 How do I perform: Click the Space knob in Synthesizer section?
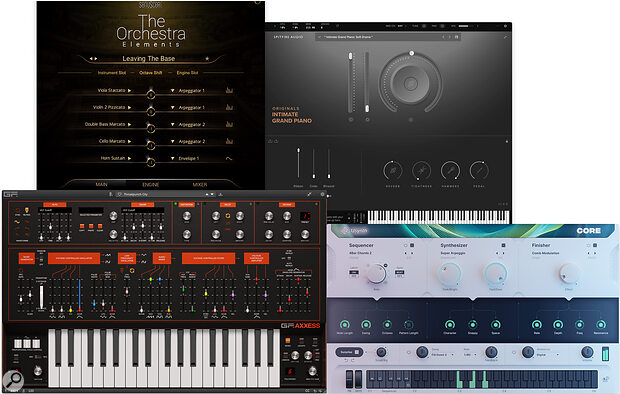[495, 325]
